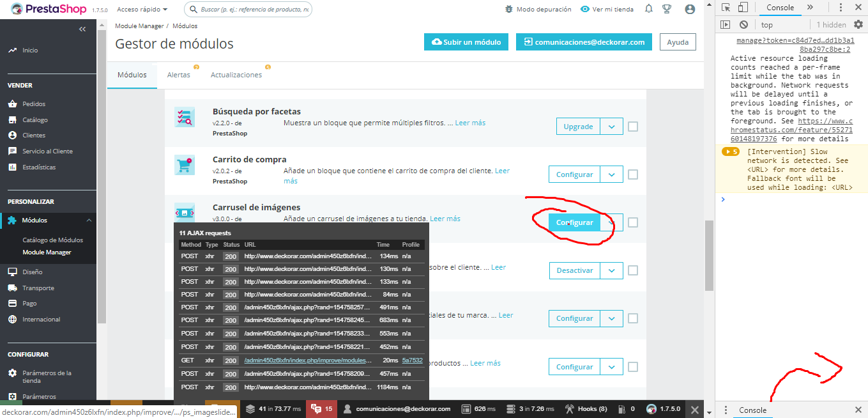Expand the Intervention warning message group

[730, 152]
